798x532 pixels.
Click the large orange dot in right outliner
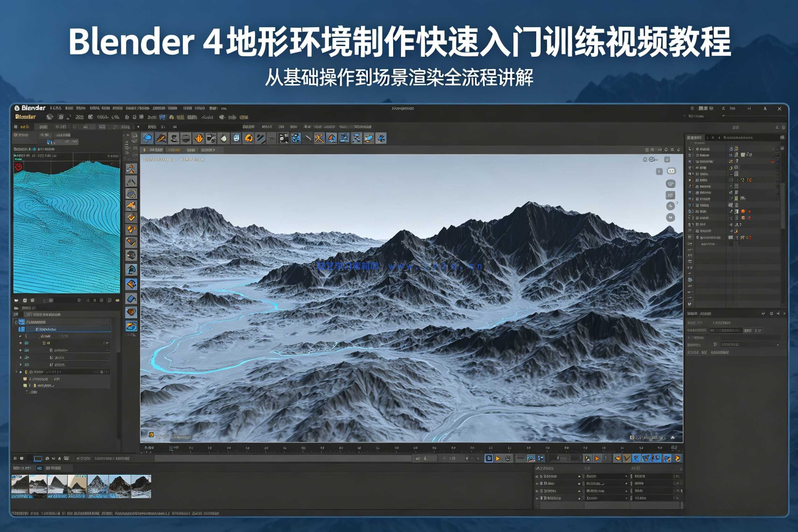[x=743, y=211]
